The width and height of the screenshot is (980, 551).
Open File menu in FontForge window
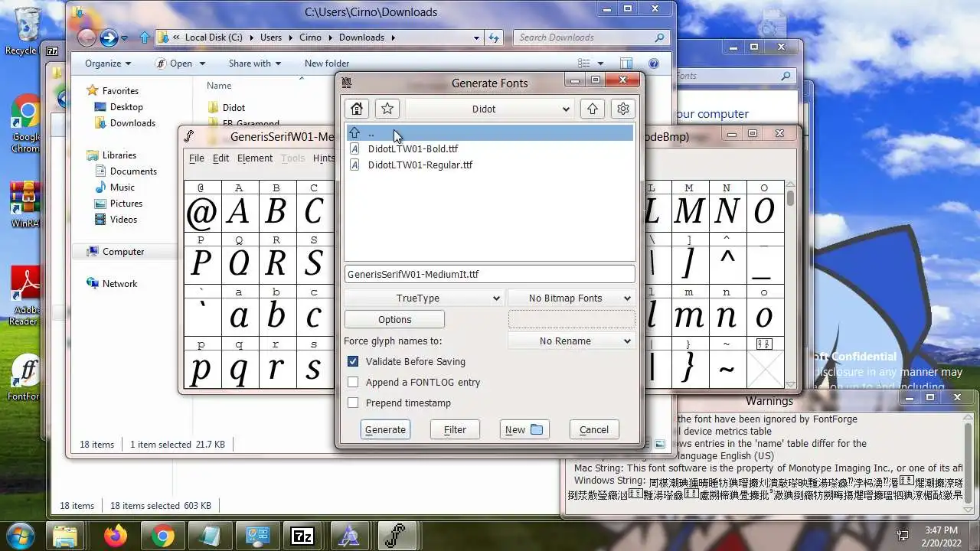(197, 158)
